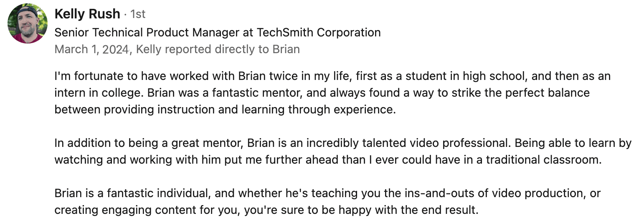
Task: Click Kelly Rush's profile photo
Action: point(27,23)
